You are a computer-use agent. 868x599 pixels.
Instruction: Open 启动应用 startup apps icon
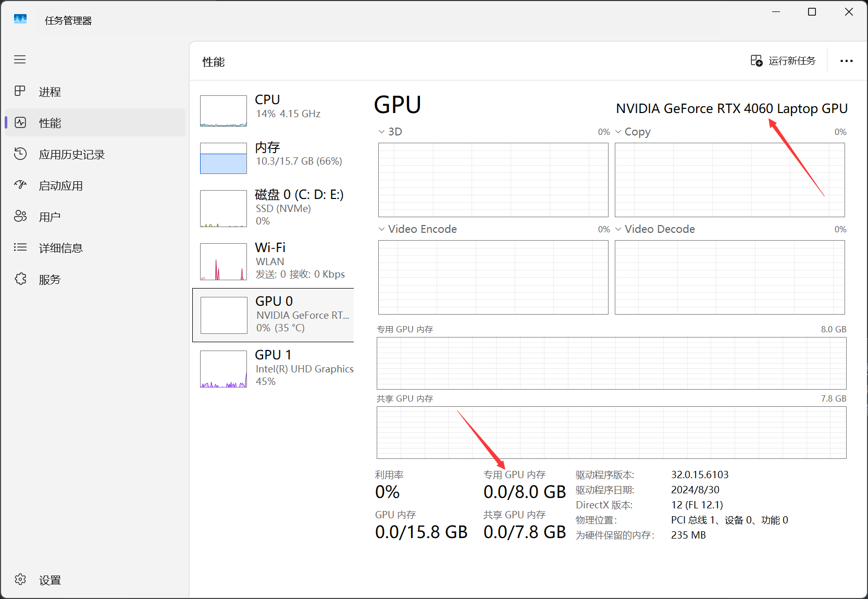20,185
